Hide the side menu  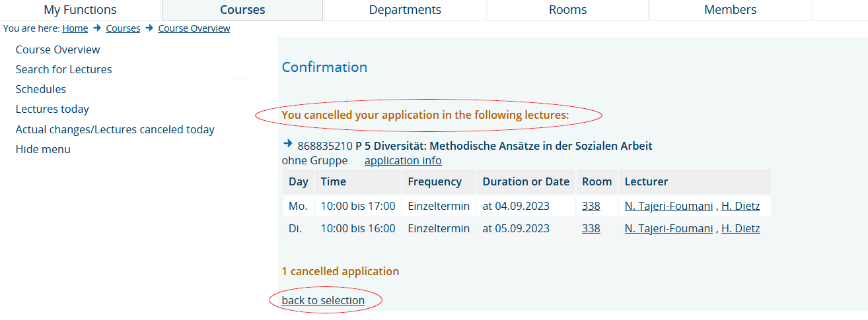43,149
